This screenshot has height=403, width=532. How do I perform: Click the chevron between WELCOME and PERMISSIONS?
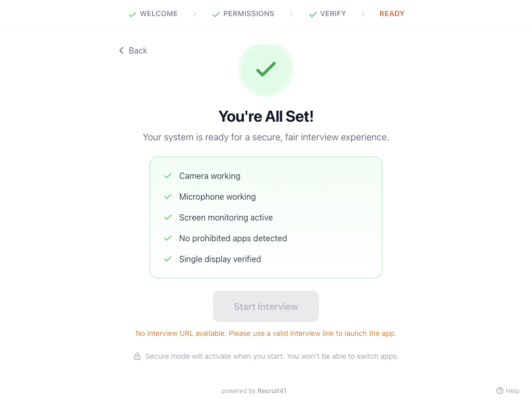pyautogui.click(x=194, y=14)
